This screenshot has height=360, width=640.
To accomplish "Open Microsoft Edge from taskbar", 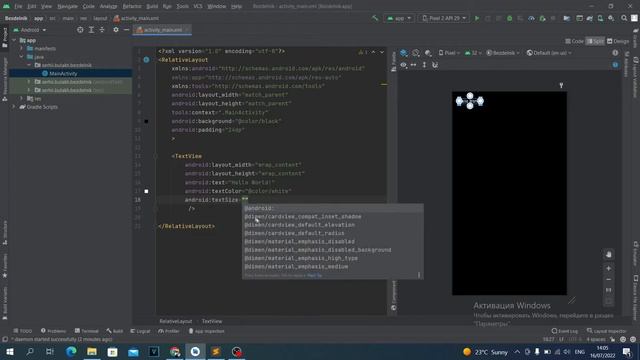I will coord(71,351).
